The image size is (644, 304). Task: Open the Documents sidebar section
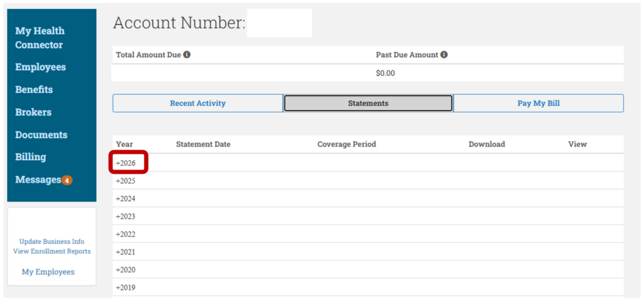41,134
